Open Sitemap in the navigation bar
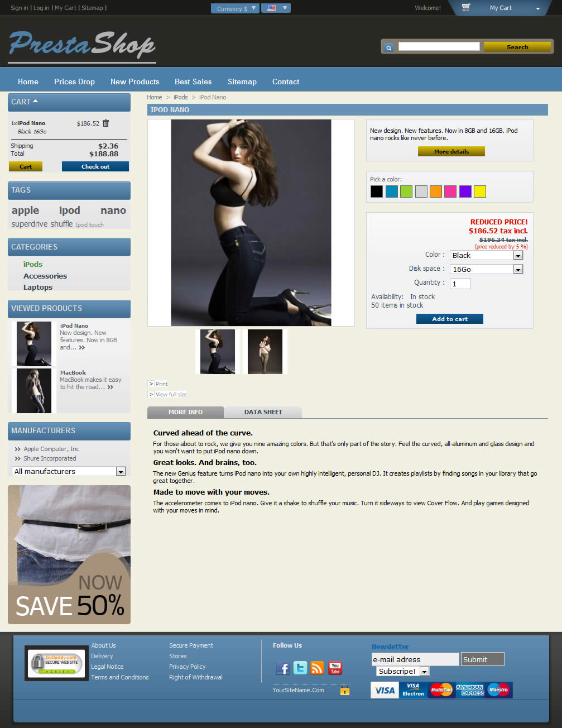The height and width of the screenshot is (728, 562). click(242, 82)
